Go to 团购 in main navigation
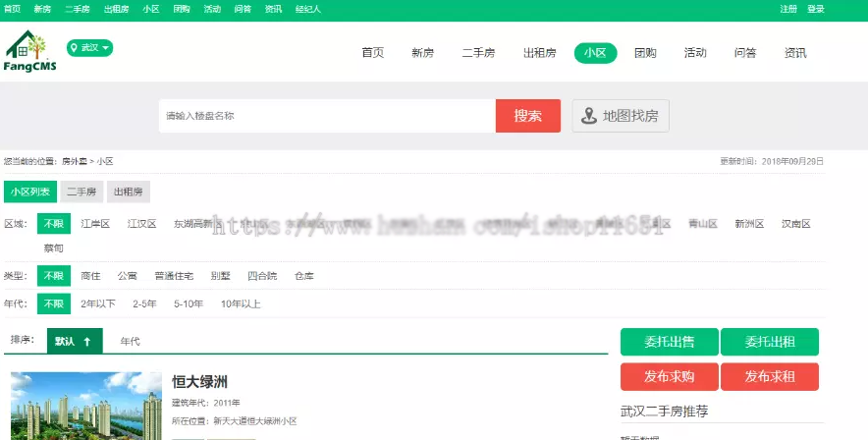The image size is (868, 440). tap(645, 53)
